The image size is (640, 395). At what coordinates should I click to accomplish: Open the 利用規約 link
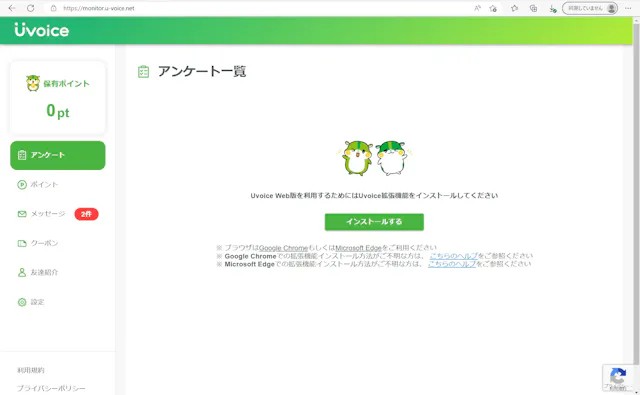[31, 370]
